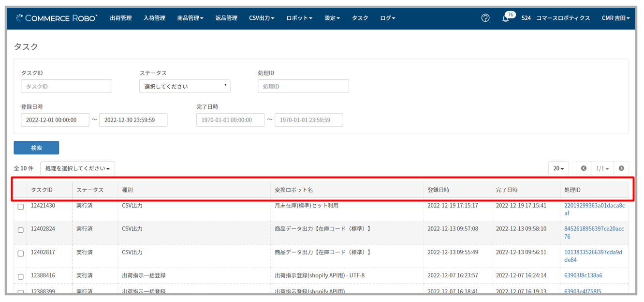Click 出荷指示一括登録 type in row 12388416
Image resolution: width=644 pixels, height=302 pixels.
point(144,275)
